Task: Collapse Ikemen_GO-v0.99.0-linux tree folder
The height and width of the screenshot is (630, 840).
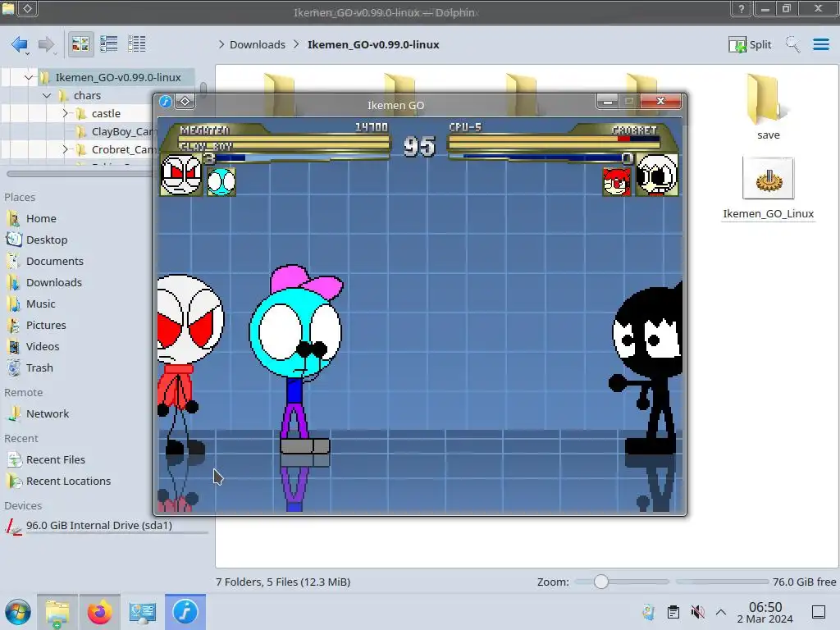Action: (29, 77)
